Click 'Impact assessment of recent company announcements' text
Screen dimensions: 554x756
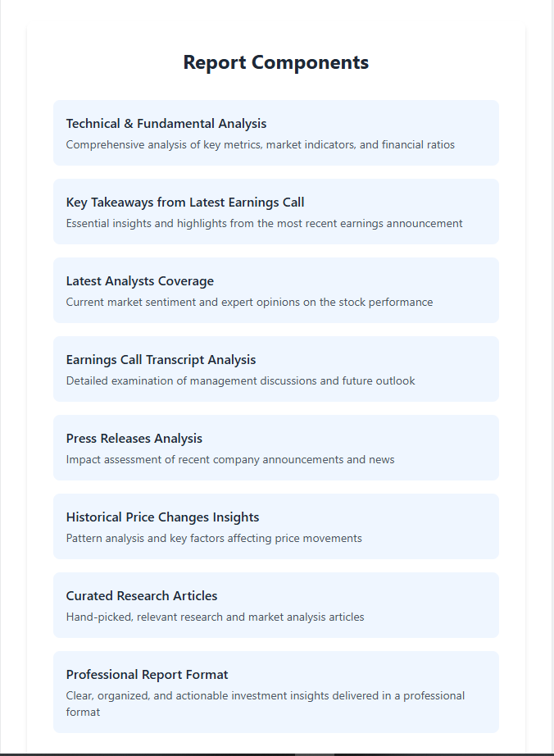tap(230, 460)
